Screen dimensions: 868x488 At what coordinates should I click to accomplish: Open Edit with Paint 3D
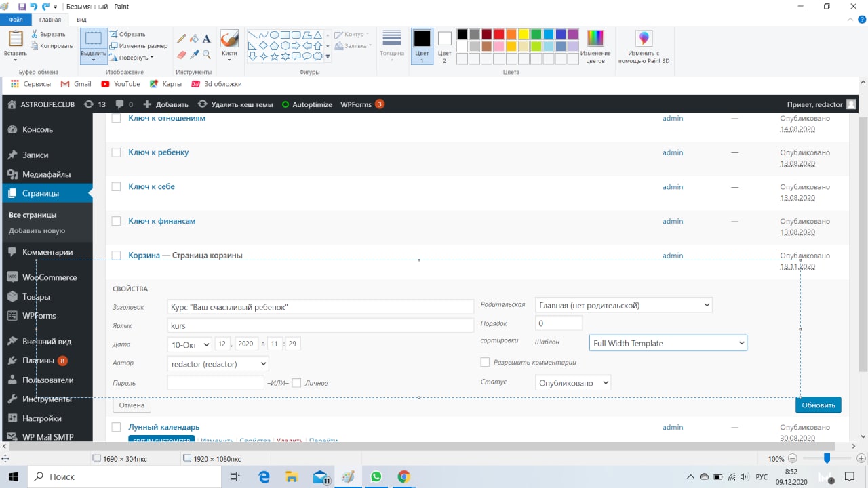(644, 46)
